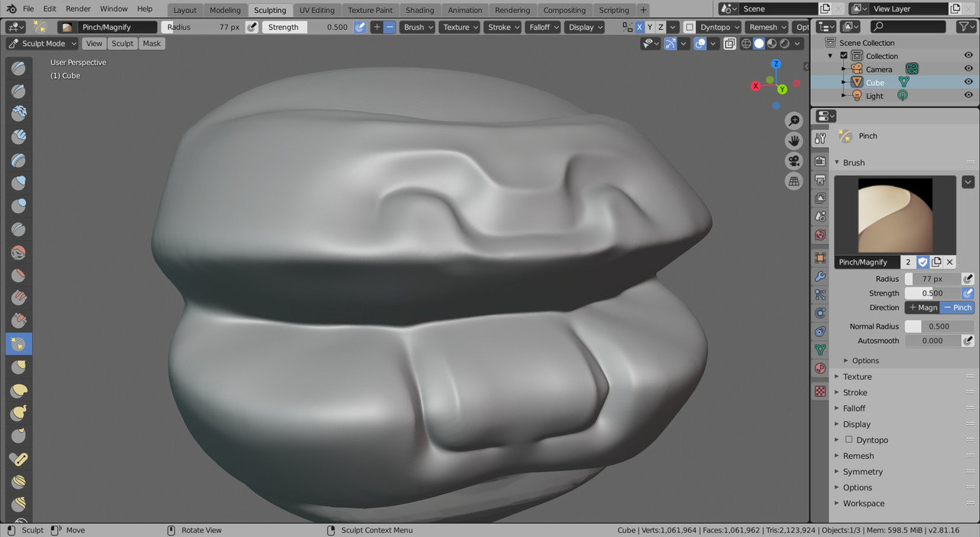Hide the Camera in the outliner
Screen dimensions: 980x537
(969, 69)
